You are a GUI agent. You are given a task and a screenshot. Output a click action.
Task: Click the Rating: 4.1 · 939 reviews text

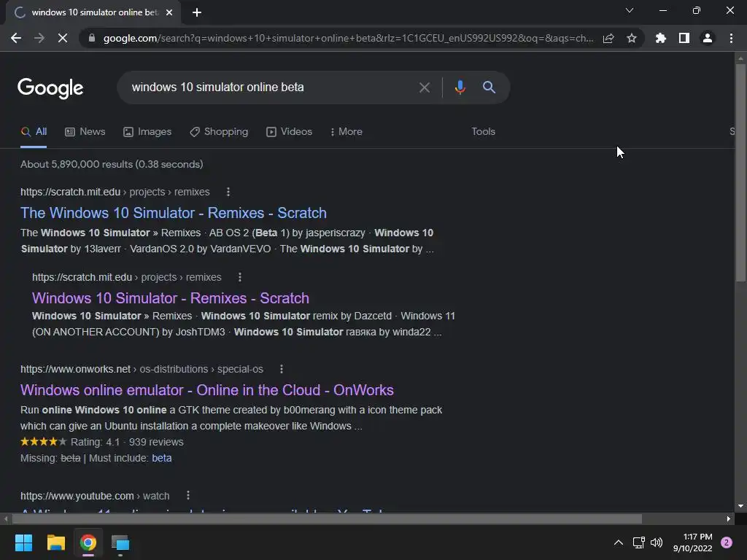click(127, 442)
